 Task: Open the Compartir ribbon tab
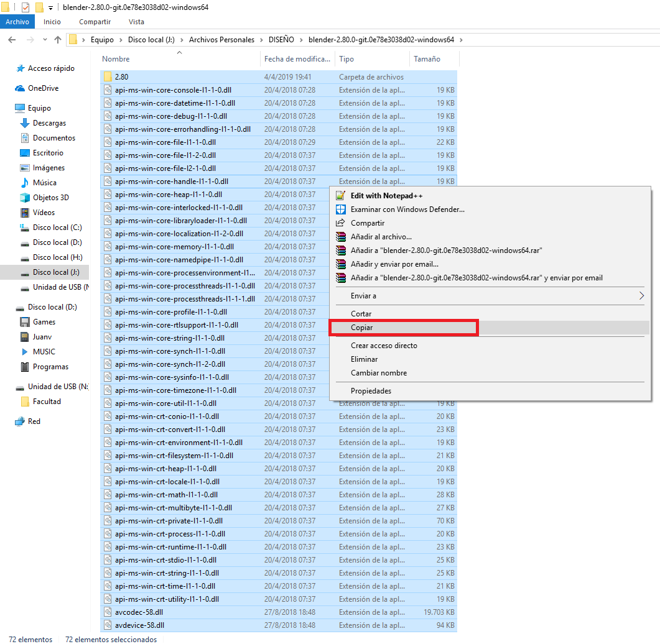point(95,22)
